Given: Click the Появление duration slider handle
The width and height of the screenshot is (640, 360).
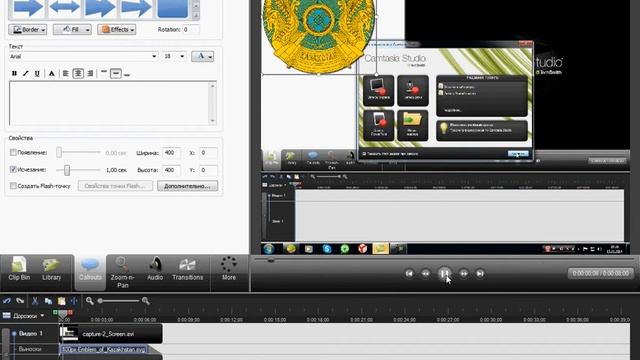Looking at the screenshot, I should coord(59,153).
